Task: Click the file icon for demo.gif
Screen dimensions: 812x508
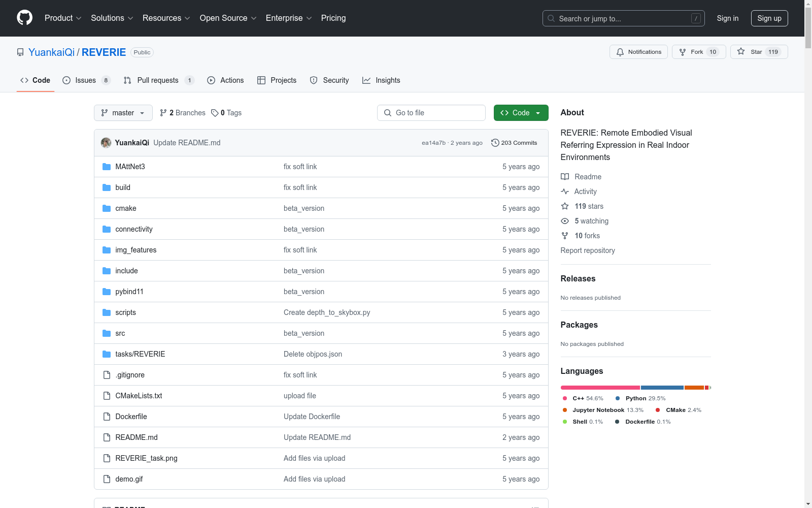Action: tap(107, 479)
